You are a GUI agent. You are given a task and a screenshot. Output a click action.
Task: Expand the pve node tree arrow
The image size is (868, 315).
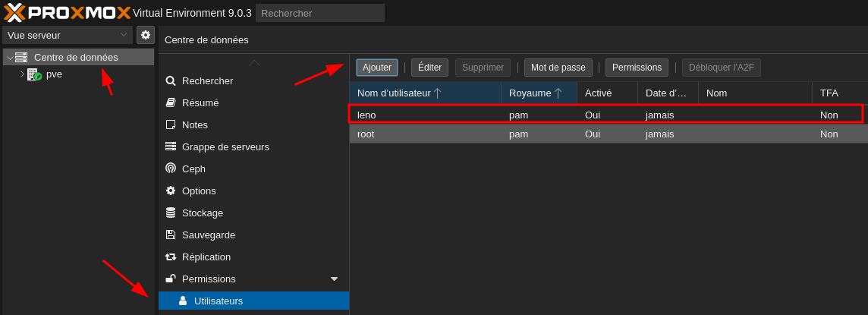[x=22, y=74]
